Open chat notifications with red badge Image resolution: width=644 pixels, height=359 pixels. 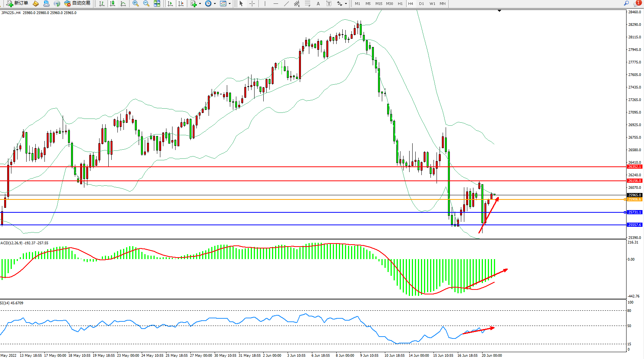(637, 3)
